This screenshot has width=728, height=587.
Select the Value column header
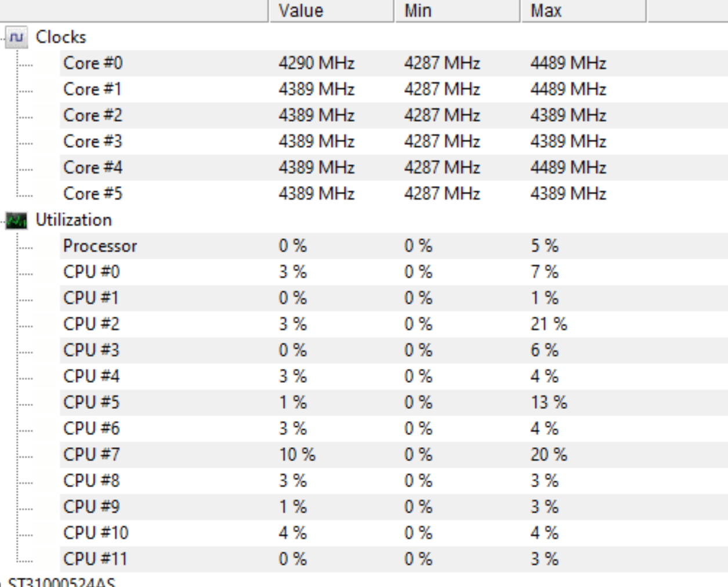click(x=331, y=10)
